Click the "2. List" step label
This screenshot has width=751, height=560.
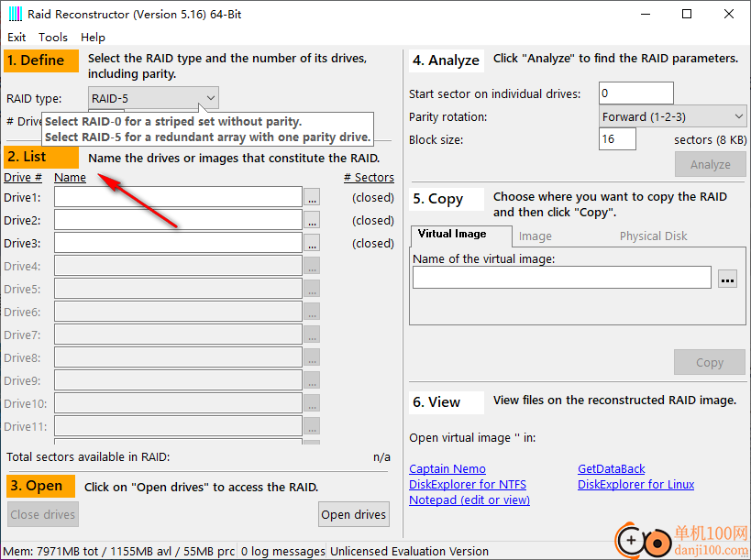[x=41, y=157]
